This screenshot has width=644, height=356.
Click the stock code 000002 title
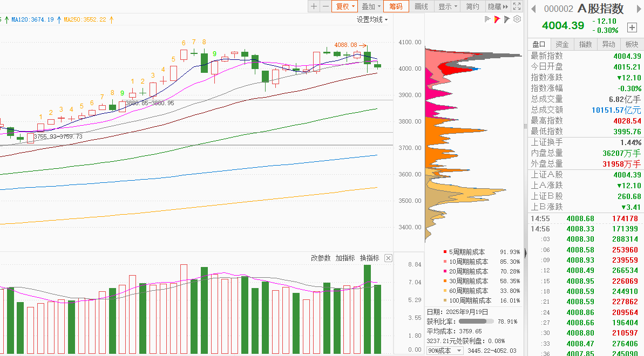(558, 9)
